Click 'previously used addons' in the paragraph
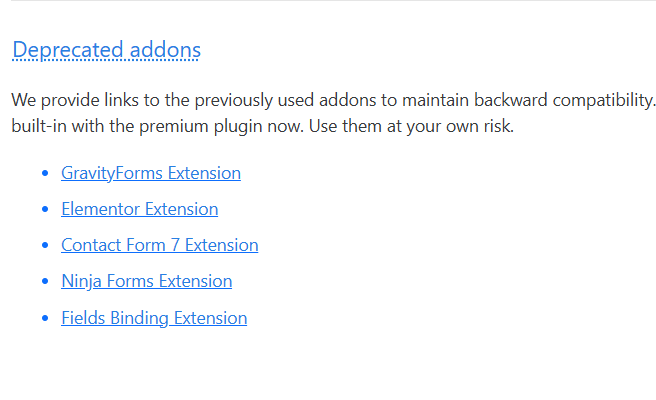This screenshot has width=656, height=400. coord(281,101)
